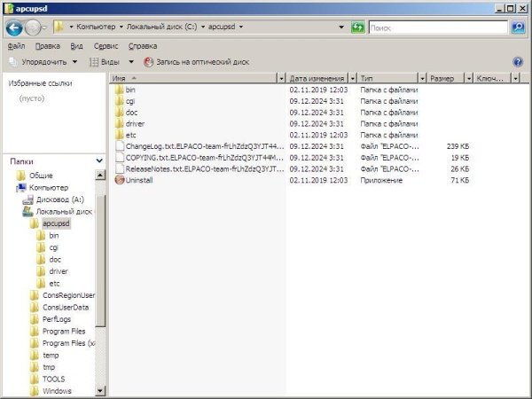
Task: Click the Упорядочить toolbar icon
Action: pyautogui.click(x=13, y=62)
